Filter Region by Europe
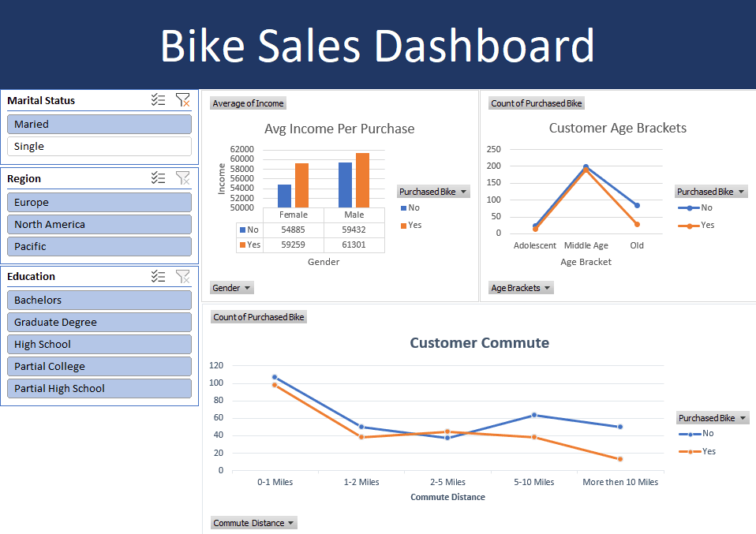This screenshot has width=756, height=534. [x=99, y=203]
